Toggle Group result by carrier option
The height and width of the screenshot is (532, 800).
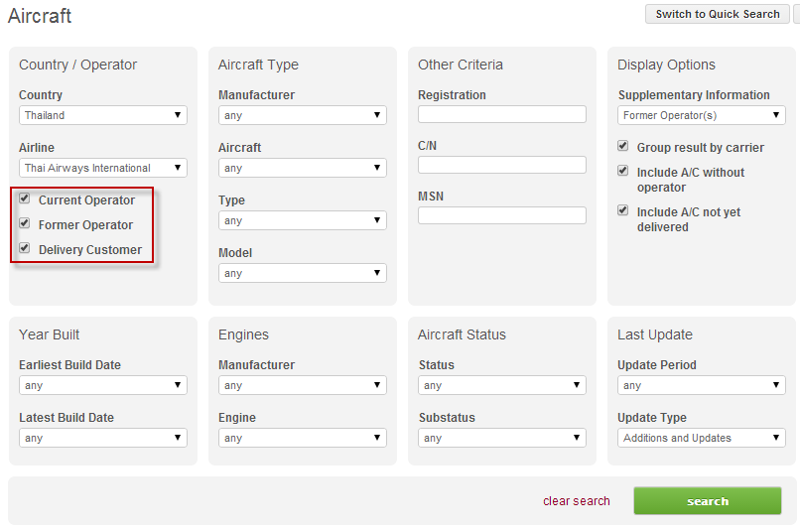pos(623,146)
